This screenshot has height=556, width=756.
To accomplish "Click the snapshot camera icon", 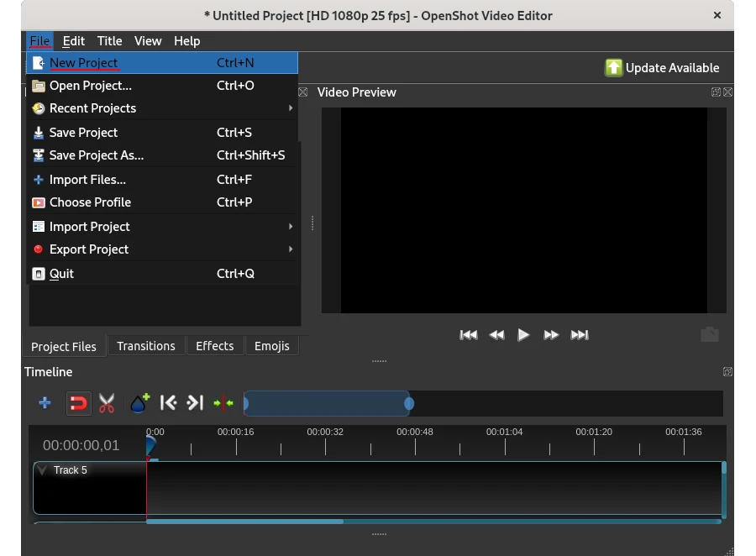I will pos(710,334).
